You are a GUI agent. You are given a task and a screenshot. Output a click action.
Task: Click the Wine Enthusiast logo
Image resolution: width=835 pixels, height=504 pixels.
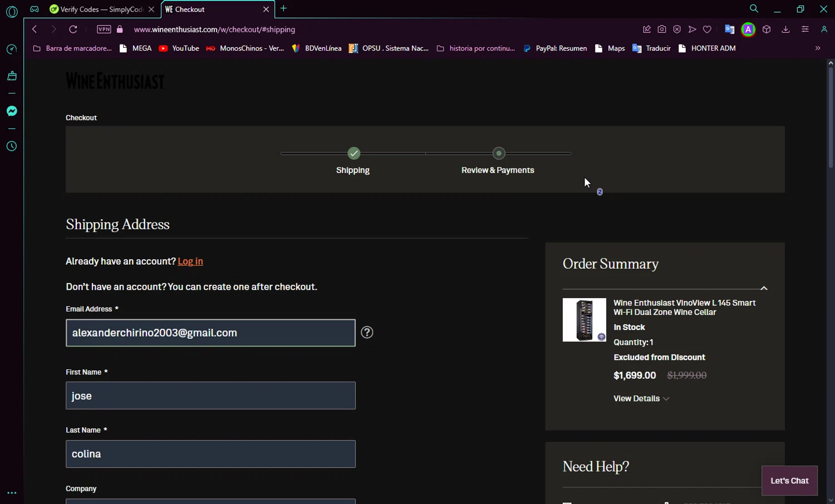[x=115, y=81]
